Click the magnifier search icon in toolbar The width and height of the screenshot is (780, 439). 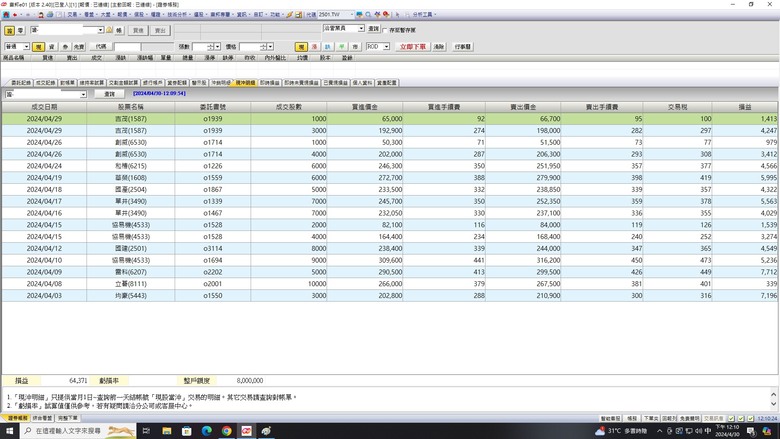pos(368,14)
